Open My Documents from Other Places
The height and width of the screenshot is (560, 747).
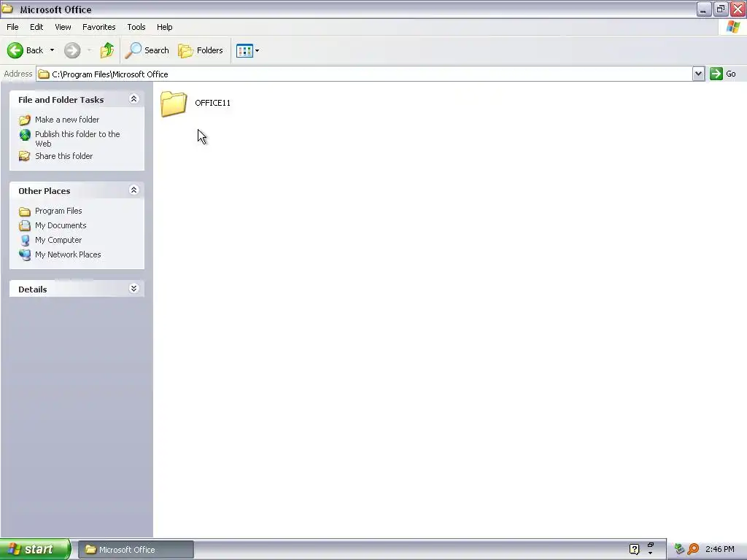point(61,225)
